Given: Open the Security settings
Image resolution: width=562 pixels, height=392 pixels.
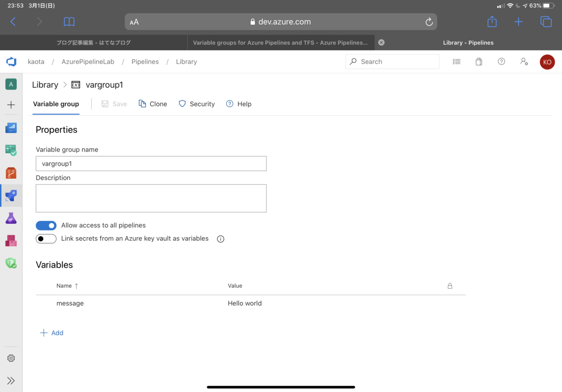Looking at the screenshot, I should 197,104.
